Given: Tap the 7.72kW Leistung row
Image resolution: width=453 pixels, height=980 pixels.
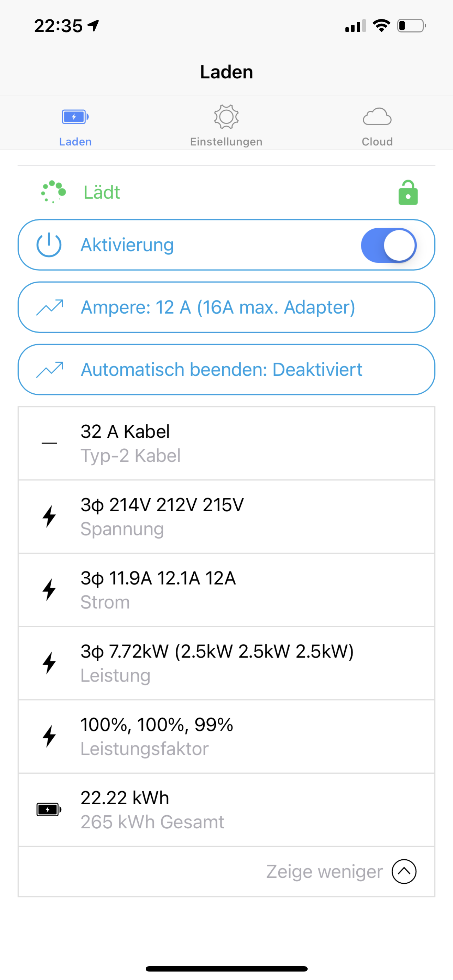Looking at the screenshot, I should coord(226,663).
